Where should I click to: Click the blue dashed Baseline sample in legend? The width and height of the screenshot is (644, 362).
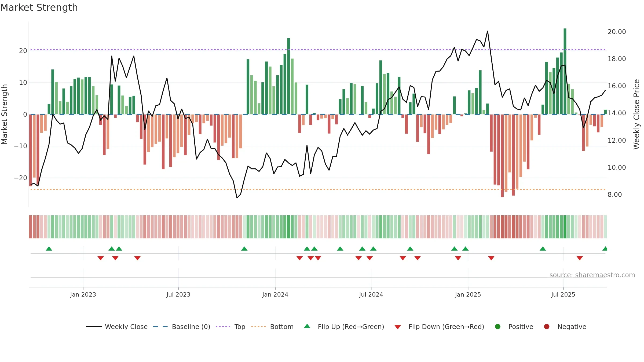160,327
